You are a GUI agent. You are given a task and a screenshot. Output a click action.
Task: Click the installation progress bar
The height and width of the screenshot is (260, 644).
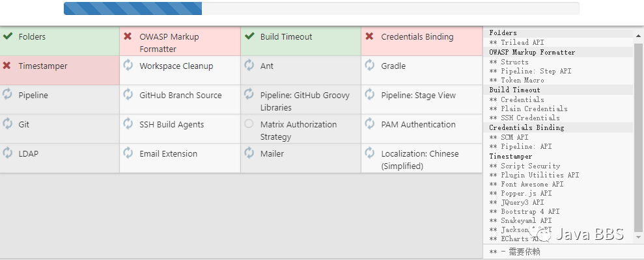321,8
